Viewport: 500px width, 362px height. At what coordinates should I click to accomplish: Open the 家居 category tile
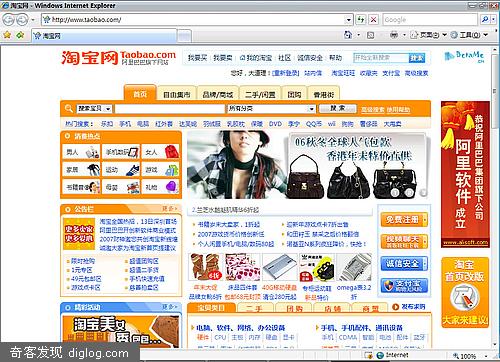81,170
